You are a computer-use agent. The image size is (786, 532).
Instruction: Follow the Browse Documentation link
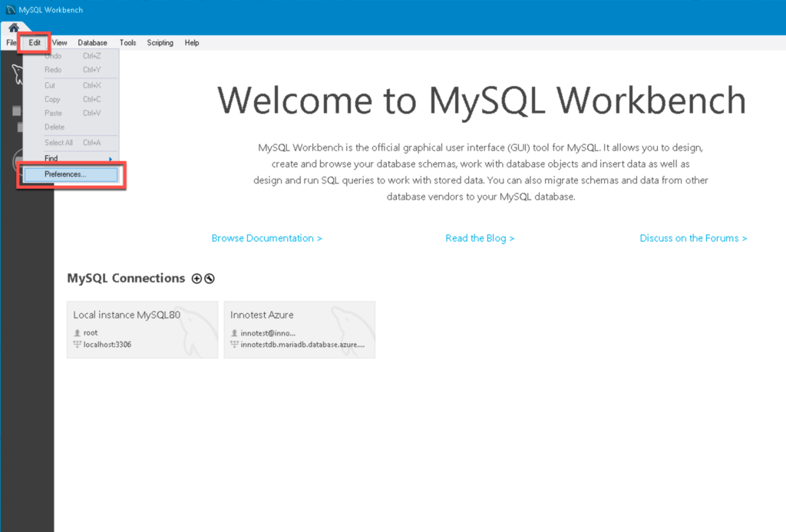click(266, 238)
